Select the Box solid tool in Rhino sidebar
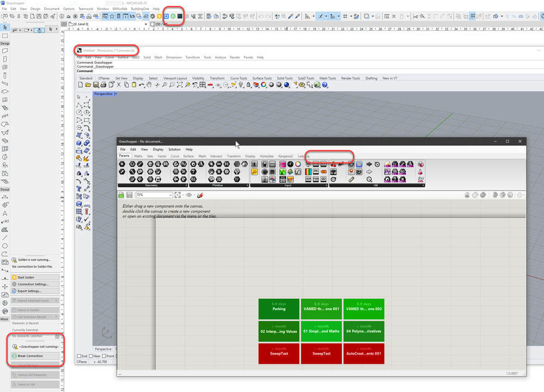Screen dimensions: 544x392 point(79,143)
